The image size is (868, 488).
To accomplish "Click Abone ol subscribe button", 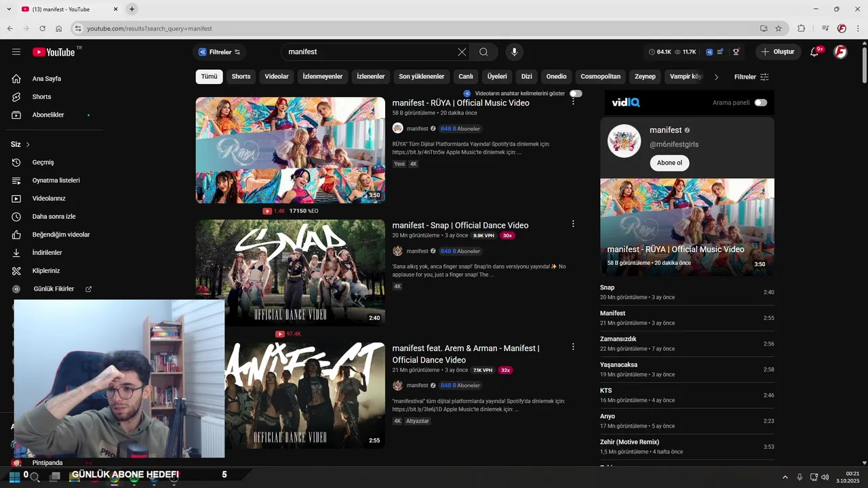I will 669,163.
